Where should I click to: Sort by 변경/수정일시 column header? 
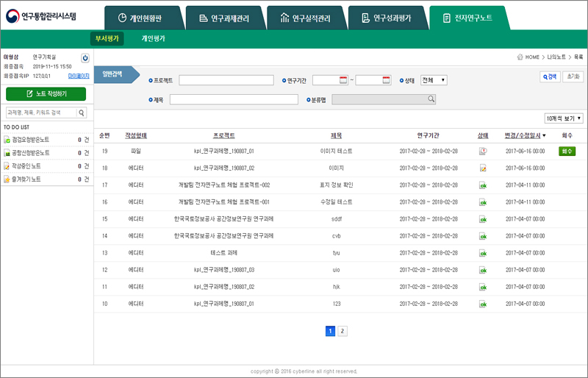click(x=525, y=135)
